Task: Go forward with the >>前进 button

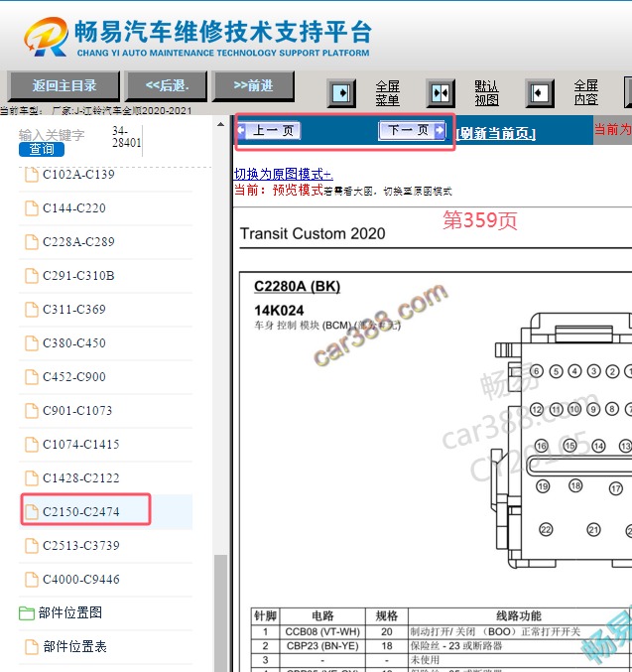Action: click(254, 85)
